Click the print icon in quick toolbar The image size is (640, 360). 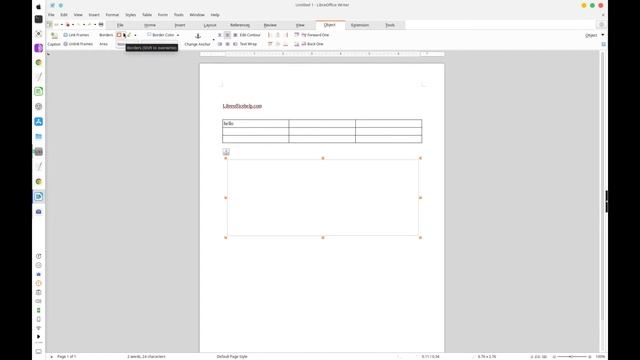101,25
